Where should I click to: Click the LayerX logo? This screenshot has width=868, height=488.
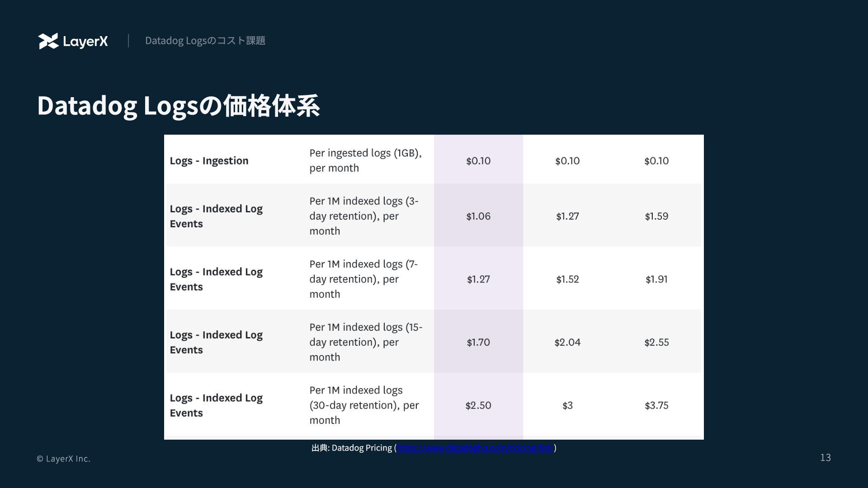(x=73, y=41)
